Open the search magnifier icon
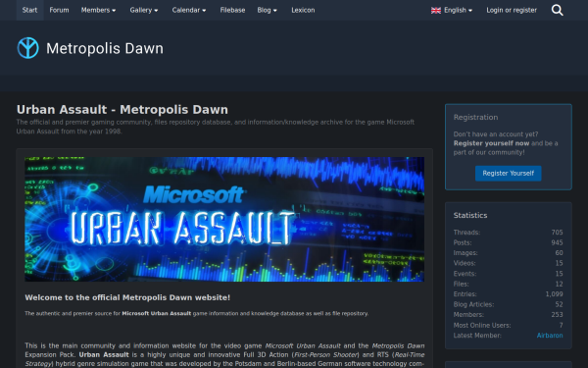The image size is (588, 368). coord(558,10)
